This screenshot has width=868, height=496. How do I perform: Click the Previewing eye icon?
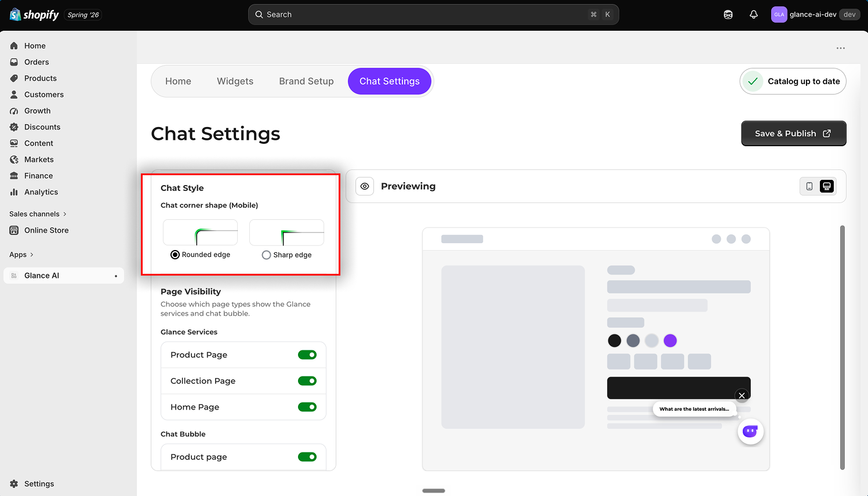[365, 186]
